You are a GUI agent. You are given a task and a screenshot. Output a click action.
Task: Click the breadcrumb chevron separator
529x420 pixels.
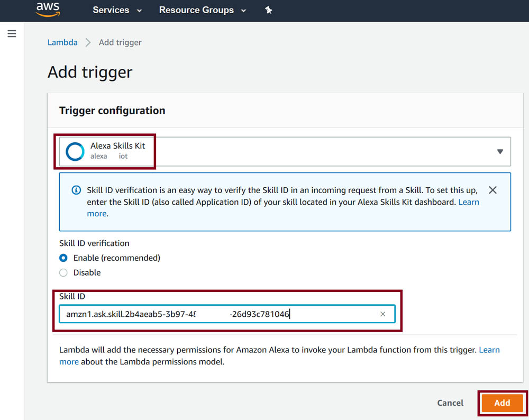point(88,42)
